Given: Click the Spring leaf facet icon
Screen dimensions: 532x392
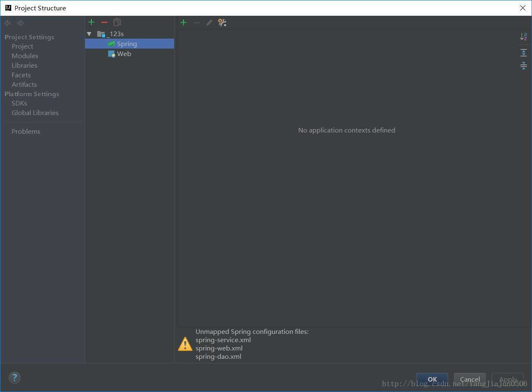Looking at the screenshot, I should point(111,44).
